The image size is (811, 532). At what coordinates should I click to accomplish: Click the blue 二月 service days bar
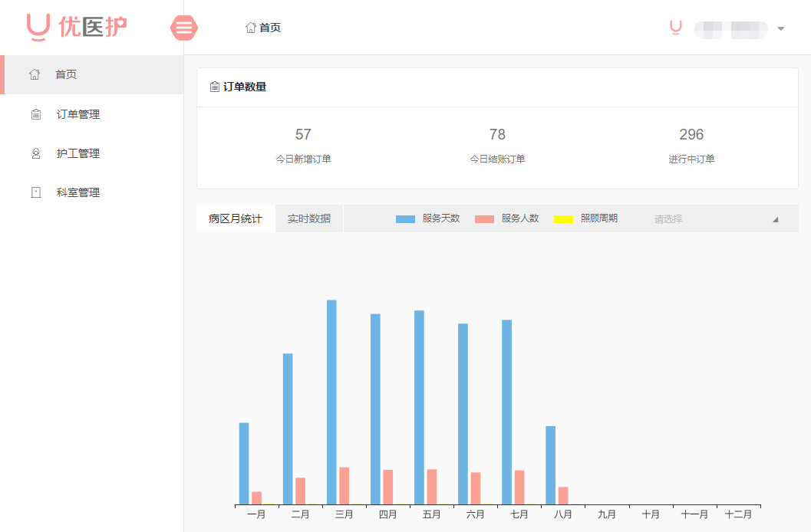click(x=288, y=429)
